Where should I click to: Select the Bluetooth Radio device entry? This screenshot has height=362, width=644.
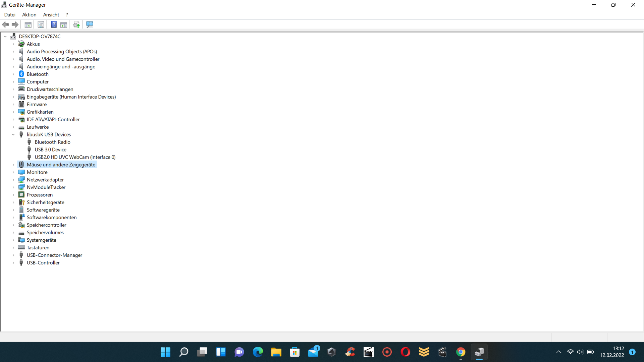52,142
